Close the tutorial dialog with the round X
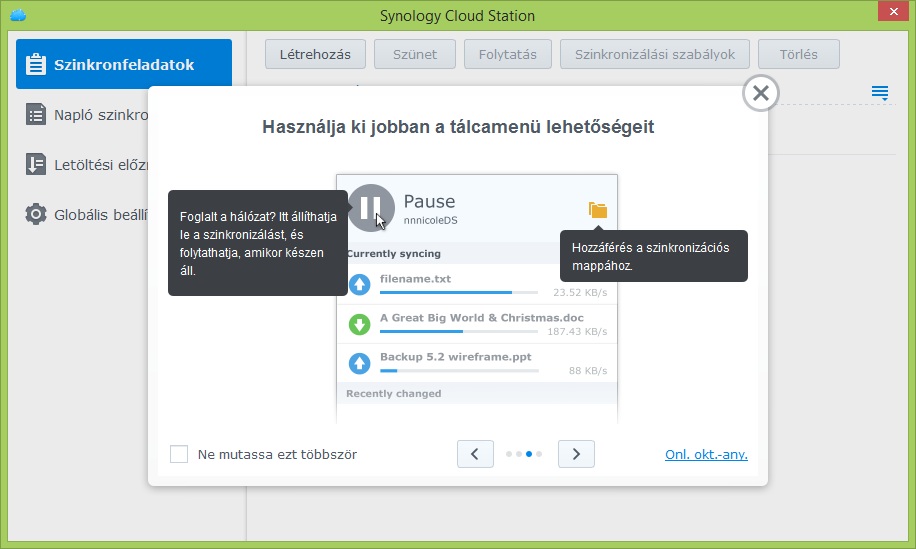Viewport: 916px width, 549px height. (761, 93)
